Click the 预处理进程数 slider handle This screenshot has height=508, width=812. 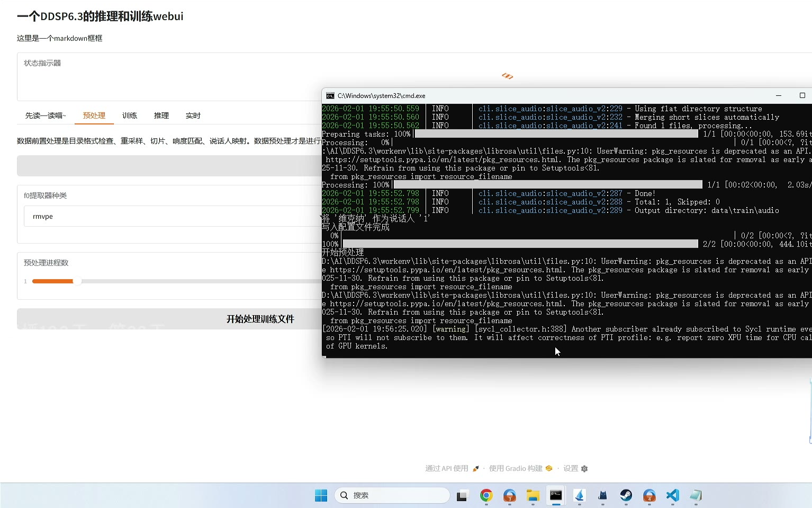(x=77, y=281)
